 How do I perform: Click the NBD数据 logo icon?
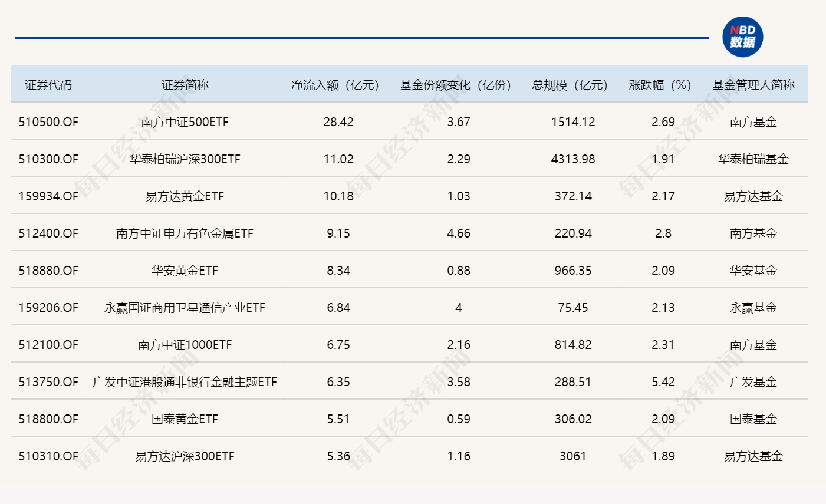742,37
